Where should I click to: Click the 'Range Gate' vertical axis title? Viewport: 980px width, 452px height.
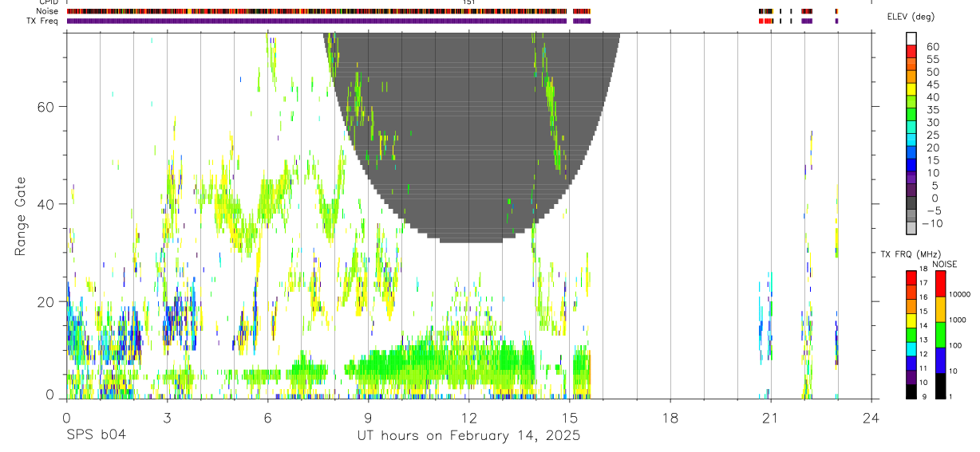tap(21, 217)
